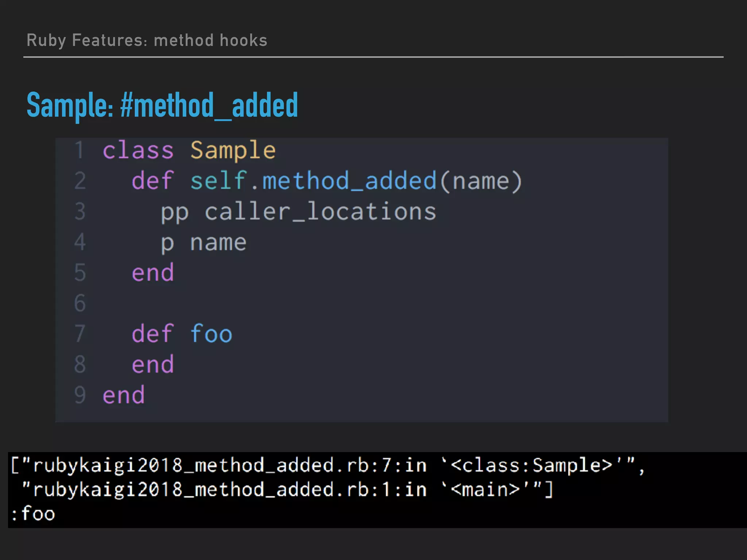
Task: Select the 'Sample' class name in code
Action: 233,151
